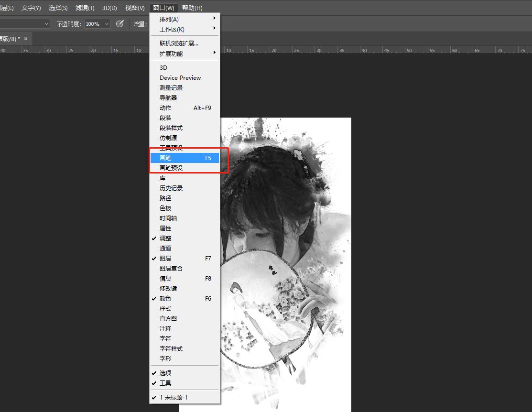Open the 字符样式 panel
This screenshot has width=532, height=412.
[x=185, y=348]
